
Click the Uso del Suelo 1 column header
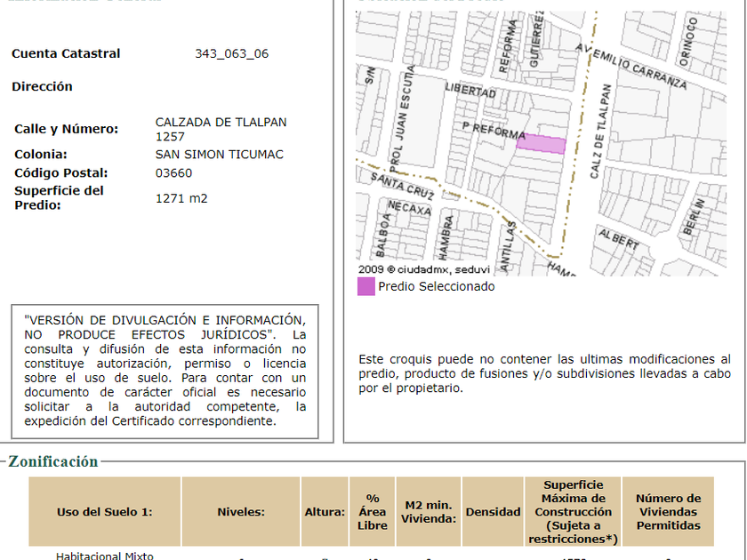pyautogui.click(x=105, y=512)
